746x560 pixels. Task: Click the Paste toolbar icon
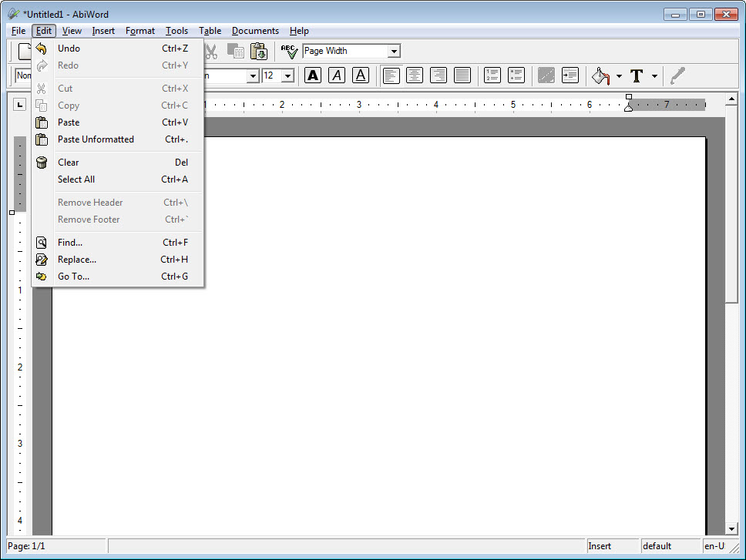click(259, 52)
